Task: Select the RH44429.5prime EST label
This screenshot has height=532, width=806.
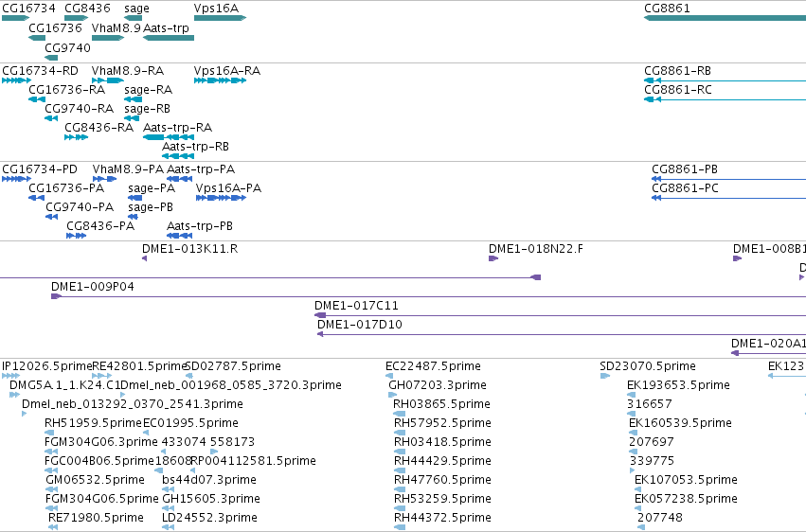Action: [x=442, y=462]
